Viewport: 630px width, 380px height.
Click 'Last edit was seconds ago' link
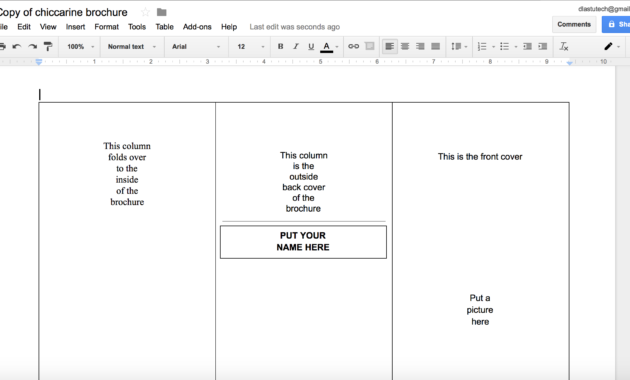coord(295,27)
